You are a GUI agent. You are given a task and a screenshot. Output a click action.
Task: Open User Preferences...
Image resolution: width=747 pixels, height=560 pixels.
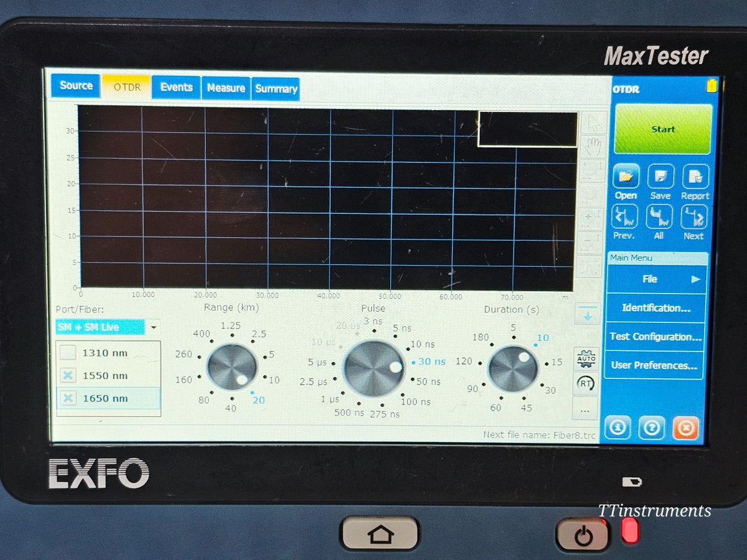(654, 365)
